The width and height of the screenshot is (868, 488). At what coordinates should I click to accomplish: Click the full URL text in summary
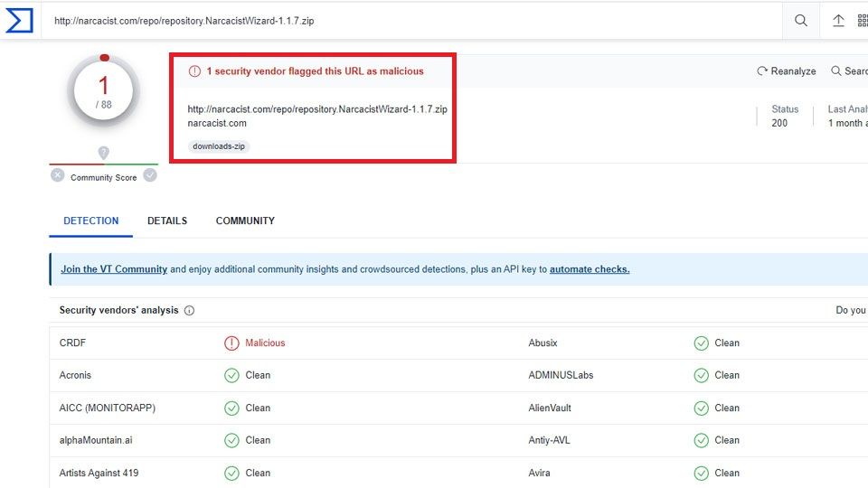pyautogui.click(x=317, y=109)
